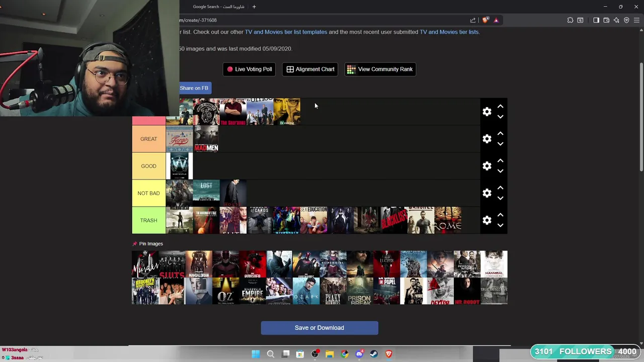Select Fargo poster in GREAT tier
This screenshot has width=644, height=362.
click(180, 139)
